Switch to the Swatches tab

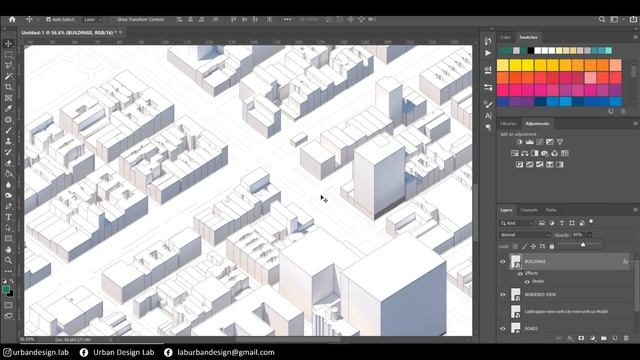click(x=528, y=37)
